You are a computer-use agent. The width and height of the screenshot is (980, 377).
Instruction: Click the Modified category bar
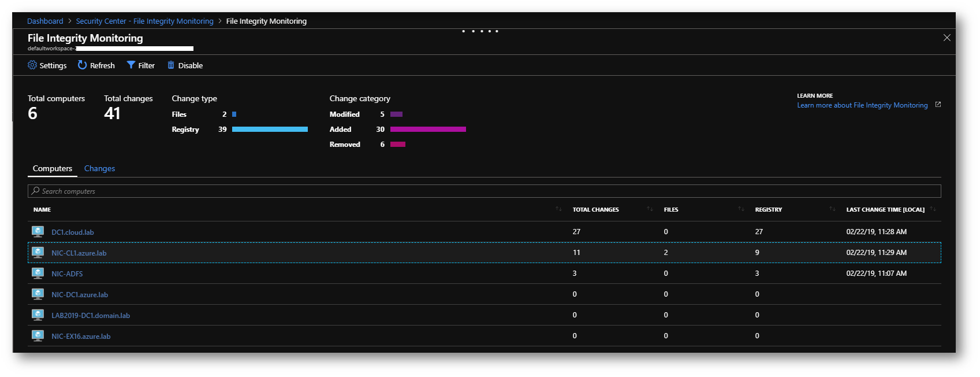click(x=396, y=114)
